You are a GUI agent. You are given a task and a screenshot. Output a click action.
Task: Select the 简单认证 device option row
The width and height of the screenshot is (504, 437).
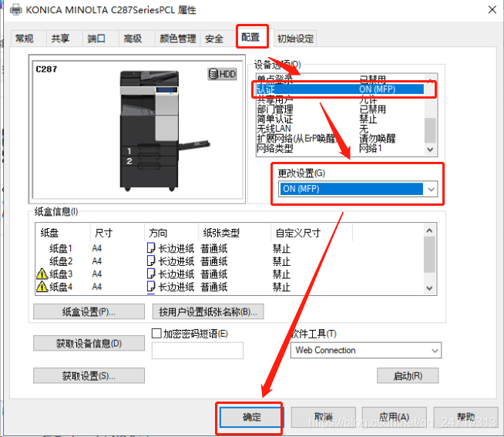pyautogui.click(x=340, y=119)
